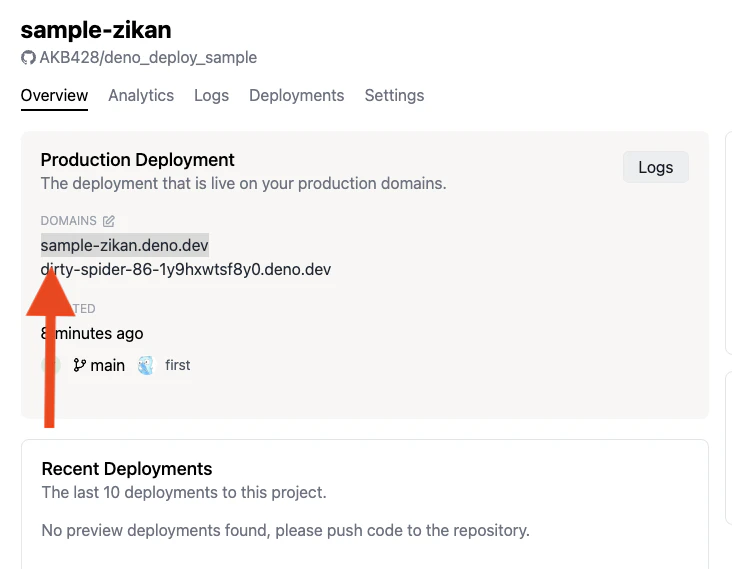Open the "first" commit message link
This screenshot has height=569, width=732.
pyautogui.click(x=177, y=365)
